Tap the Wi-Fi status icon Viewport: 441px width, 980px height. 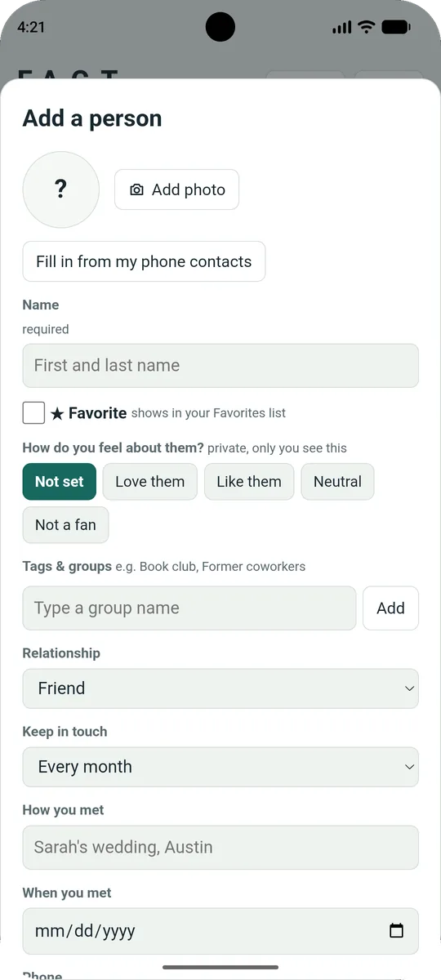[366, 27]
